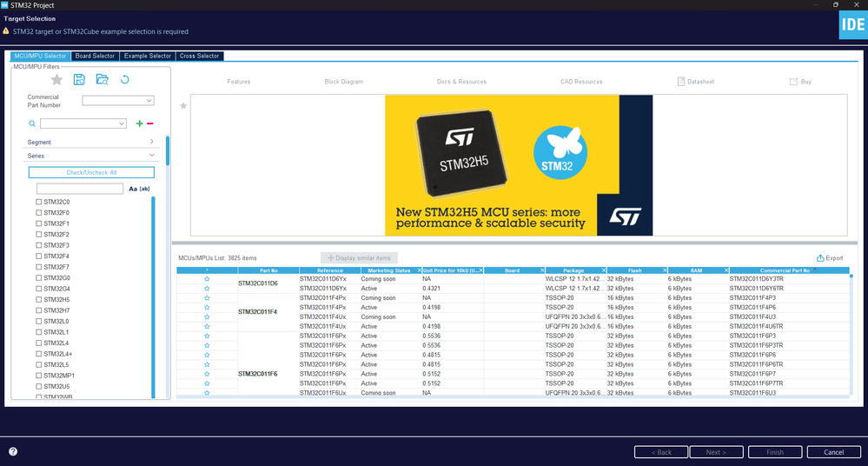Screen dimensions: 868x466
Task: Click the favorites star in MCU/MPU Filters
Action: [x=56, y=80]
